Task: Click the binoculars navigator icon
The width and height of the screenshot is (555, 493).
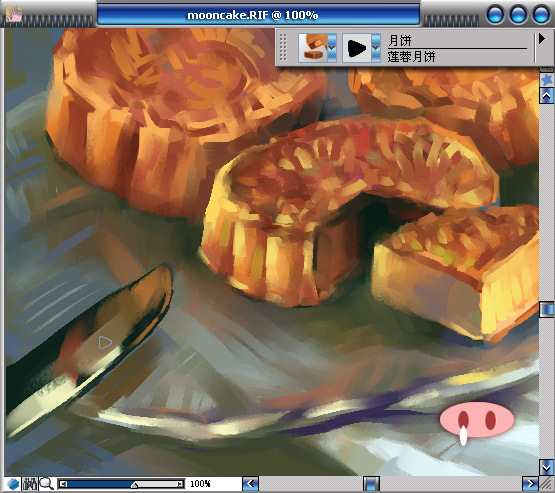Action: (30, 484)
